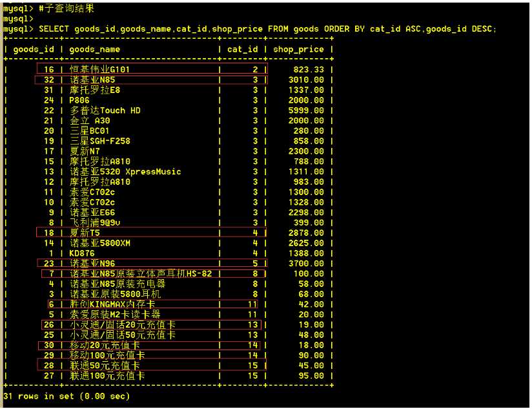Click the price 280.00
Screen dimensions: 532x409
(x=309, y=131)
